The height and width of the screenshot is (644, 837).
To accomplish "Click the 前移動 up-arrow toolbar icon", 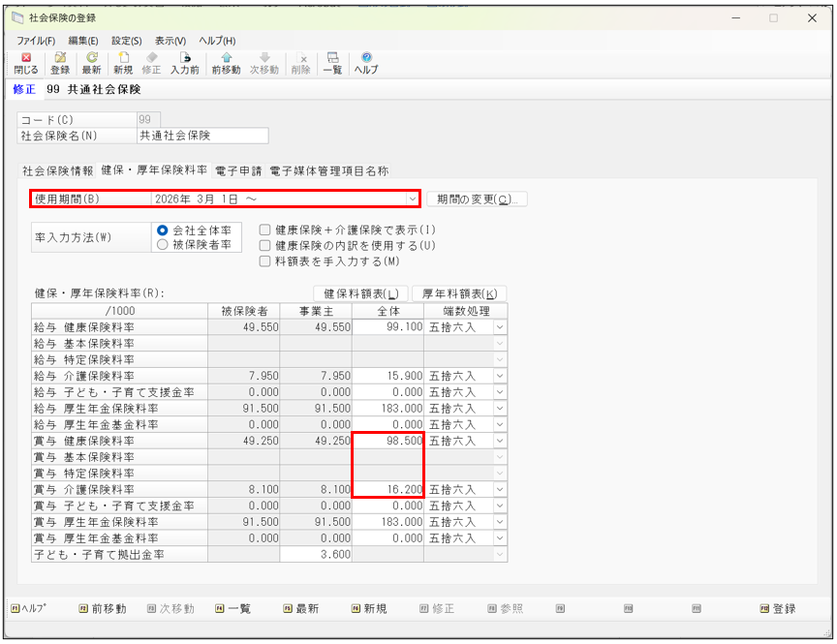I will [x=226, y=63].
